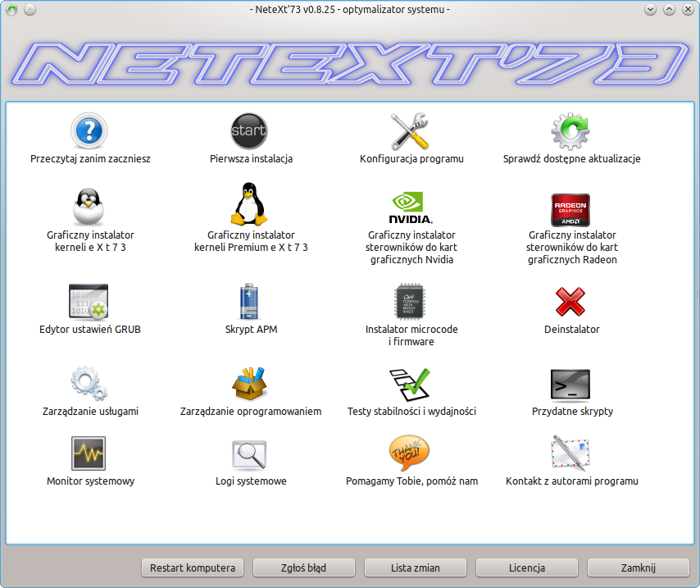Open the wrench and screwdriver configuration icon
This screenshot has height=588, width=700.
(x=410, y=131)
